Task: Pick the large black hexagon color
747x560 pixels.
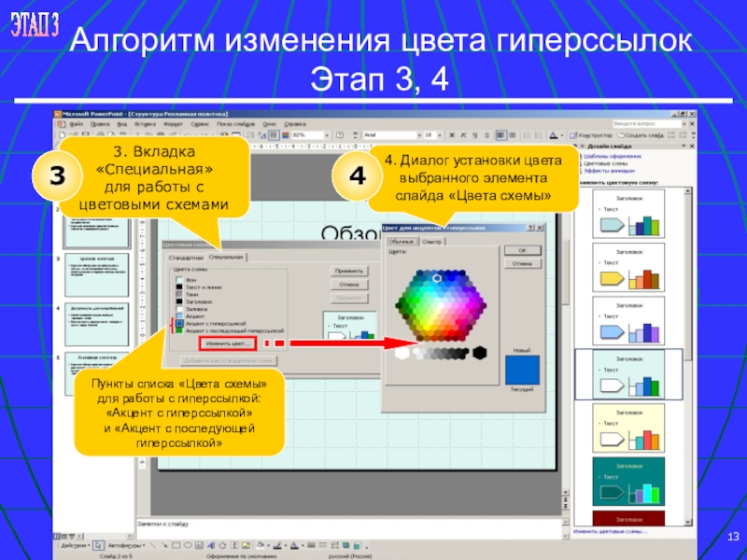Action: pyautogui.click(x=480, y=353)
